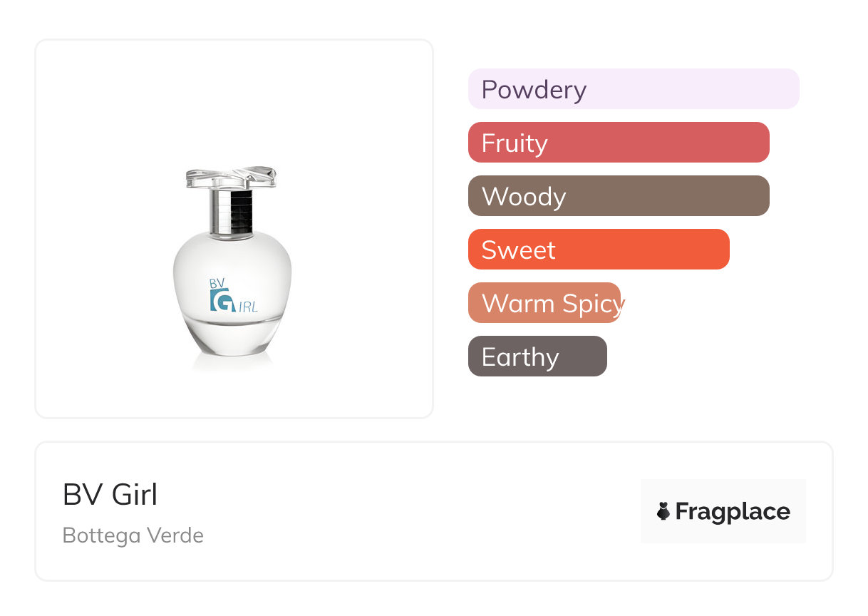Pick the orange Sweet accord bar
The width and height of the screenshot is (868, 616).
[x=598, y=250]
